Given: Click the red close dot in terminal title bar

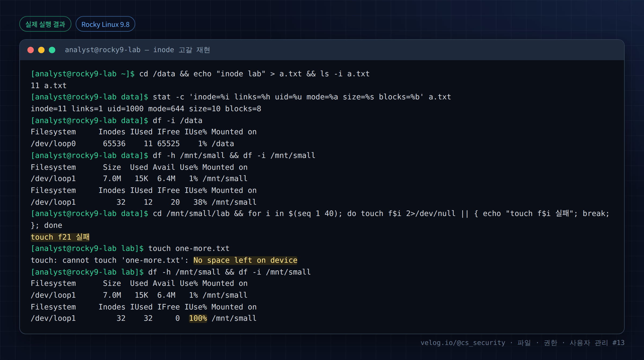Looking at the screenshot, I should (x=31, y=50).
